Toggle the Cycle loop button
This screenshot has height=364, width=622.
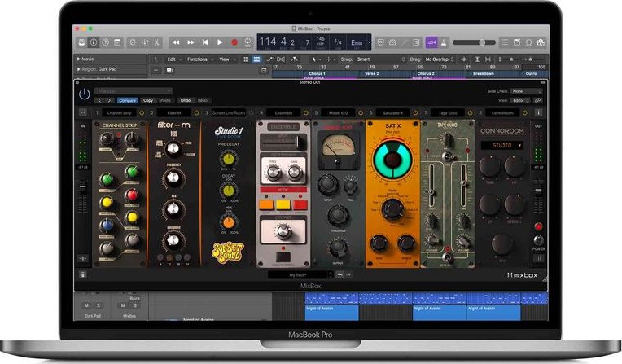[x=248, y=42]
